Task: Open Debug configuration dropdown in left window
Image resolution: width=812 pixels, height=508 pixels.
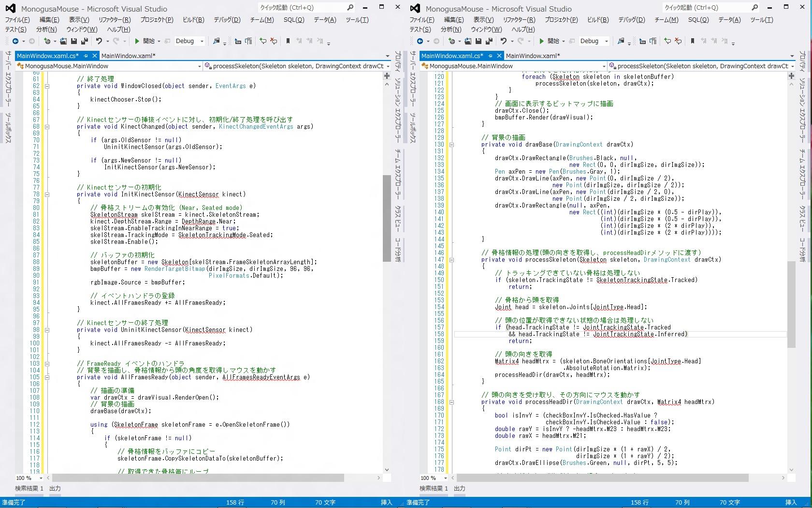Action: [x=202, y=41]
